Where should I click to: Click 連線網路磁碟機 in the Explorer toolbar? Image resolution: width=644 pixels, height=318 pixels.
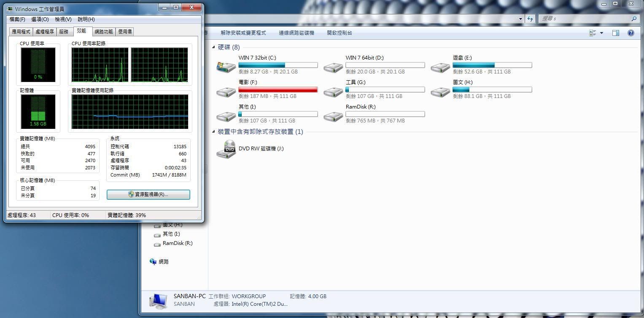296,33
